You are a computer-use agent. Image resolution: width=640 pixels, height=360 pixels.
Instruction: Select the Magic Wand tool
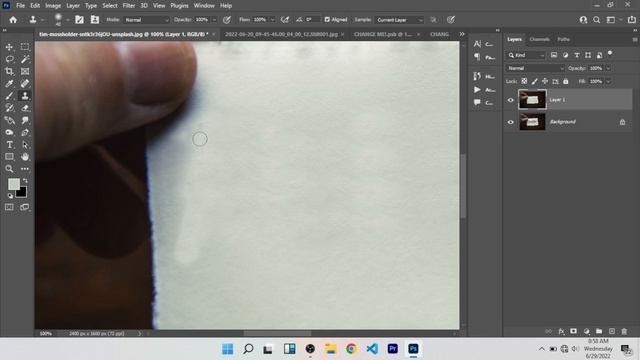tap(25, 59)
